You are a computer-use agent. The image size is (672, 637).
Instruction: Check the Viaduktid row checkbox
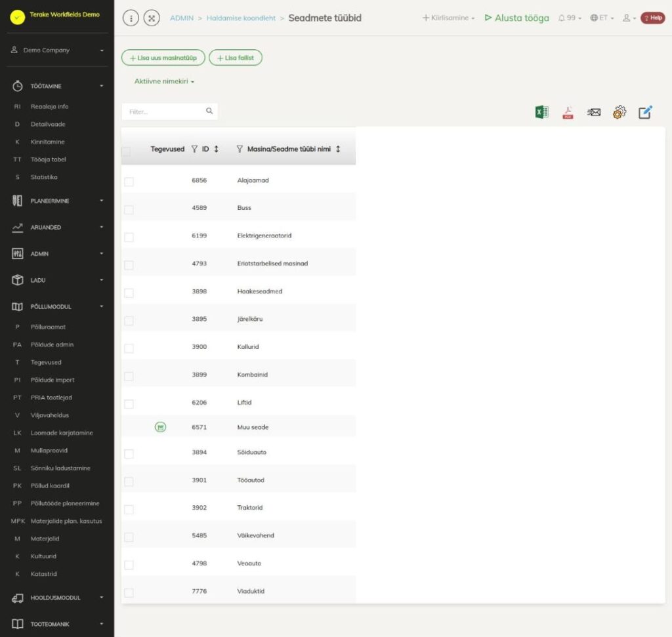(x=129, y=592)
